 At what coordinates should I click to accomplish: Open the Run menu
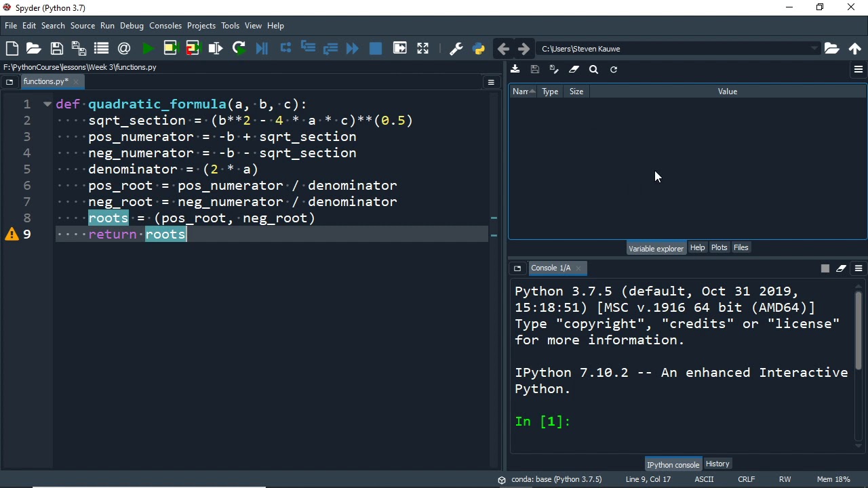(x=107, y=26)
